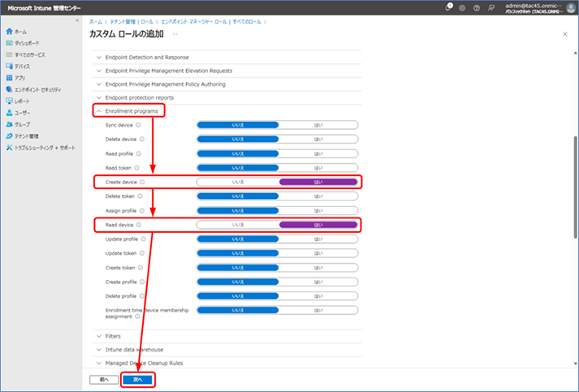579x392 pixels.
Task: Open ホーム in the sidebar menu
Action: [20, 32]
